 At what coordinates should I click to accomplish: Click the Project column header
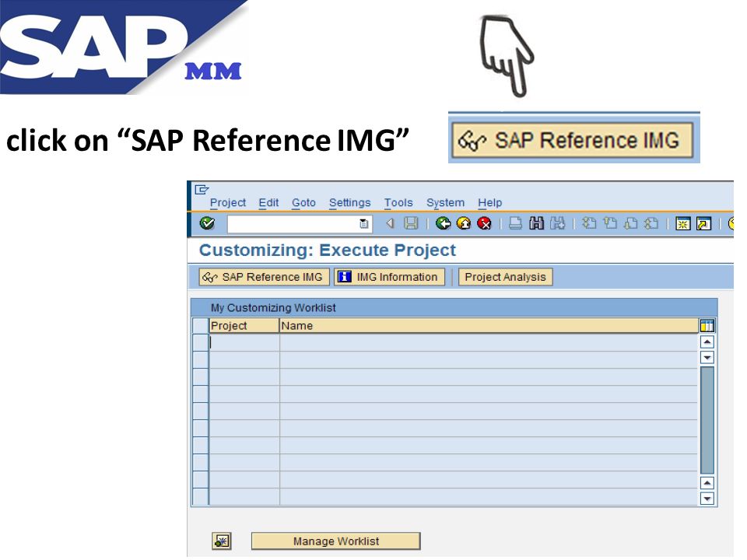click(244, 326)
